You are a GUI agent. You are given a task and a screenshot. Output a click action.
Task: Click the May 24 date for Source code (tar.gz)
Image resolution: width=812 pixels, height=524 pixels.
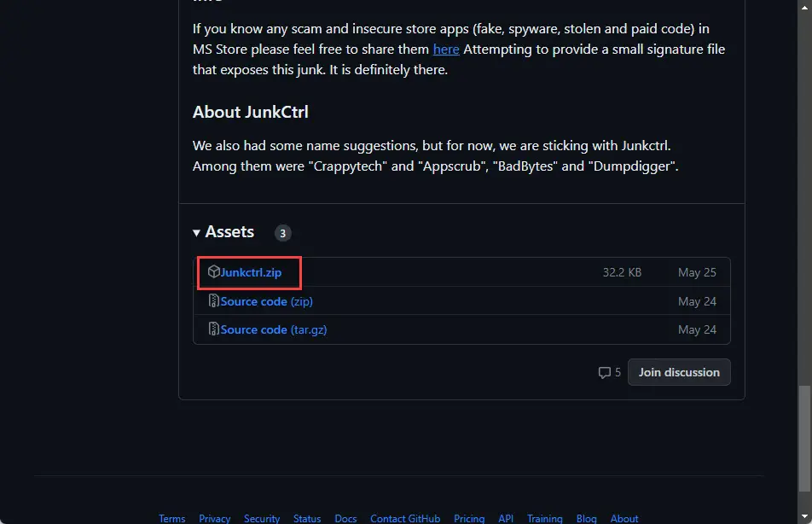pyautogui.click(x=697, y=329)
